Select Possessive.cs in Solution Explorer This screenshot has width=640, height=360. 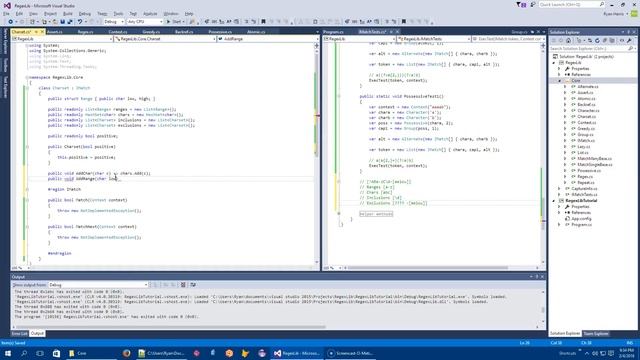[588, 171]
